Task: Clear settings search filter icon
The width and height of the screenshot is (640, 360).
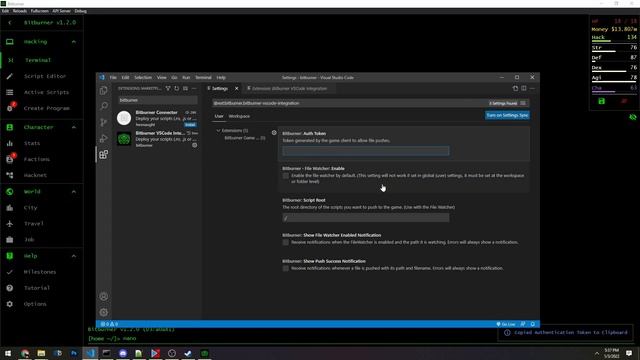Action: click(x=523, y=103)
